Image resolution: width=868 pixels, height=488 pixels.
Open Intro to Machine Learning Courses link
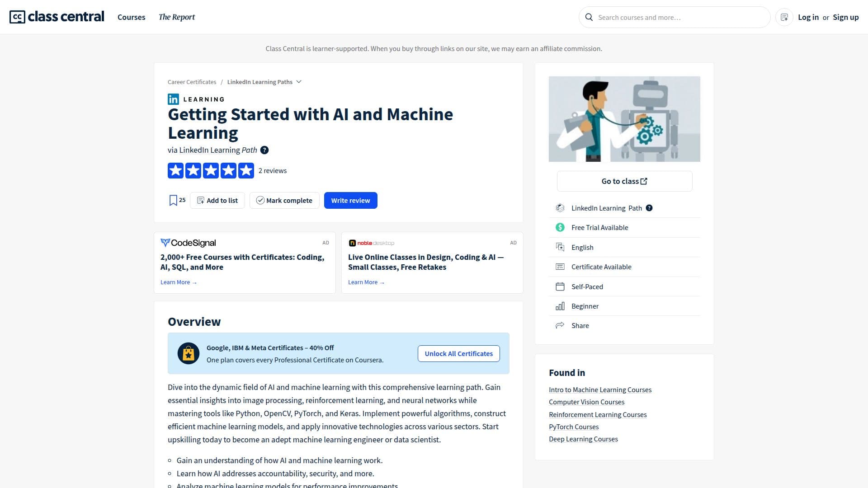[600, 389]
